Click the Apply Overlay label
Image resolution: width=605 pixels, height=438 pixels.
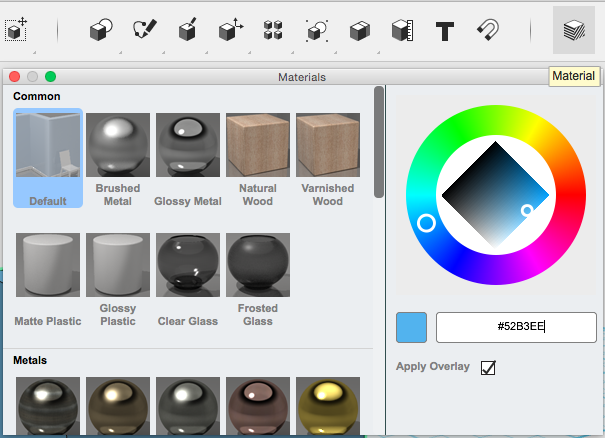click(433, 366)
